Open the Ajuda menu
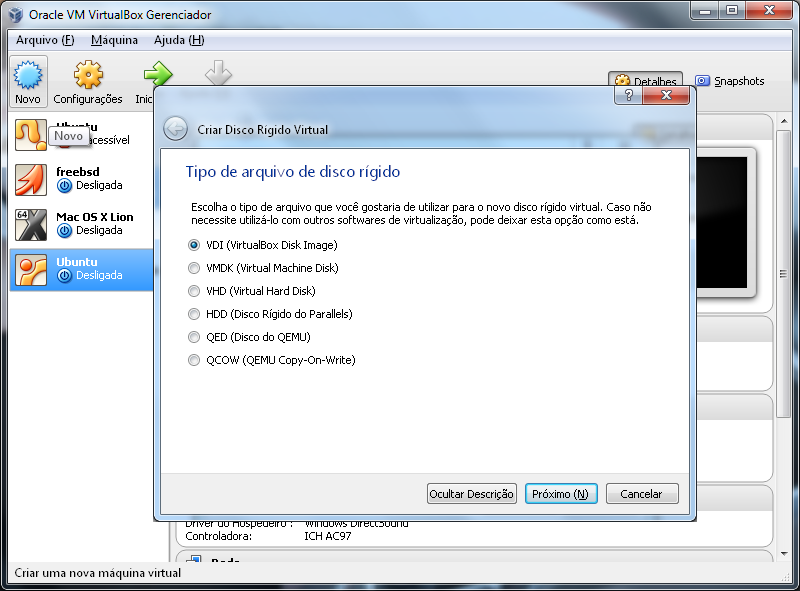This screenshot has width=800, height=591. [x=179, y=40]
